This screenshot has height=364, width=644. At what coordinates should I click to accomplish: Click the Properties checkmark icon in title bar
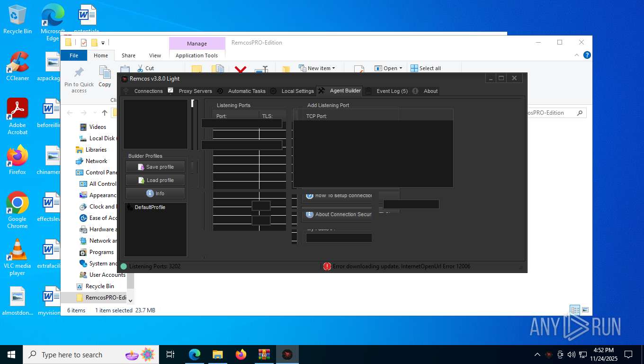[84, 43]
